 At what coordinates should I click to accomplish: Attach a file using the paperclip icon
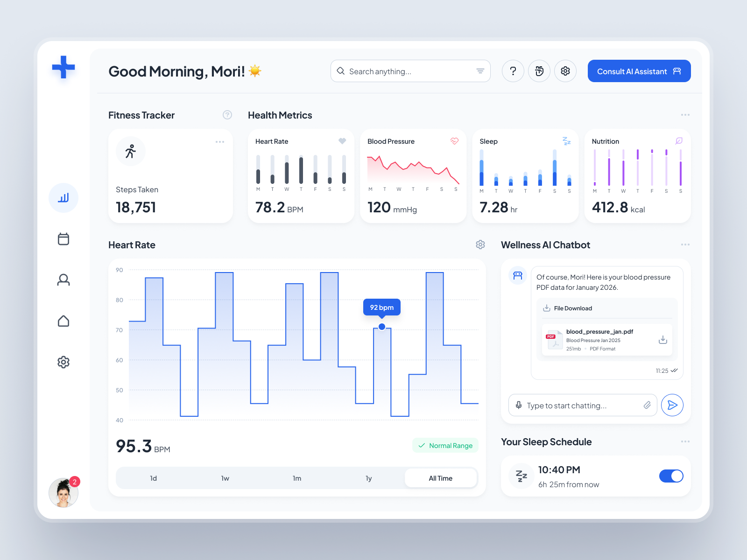pos(648,405)
